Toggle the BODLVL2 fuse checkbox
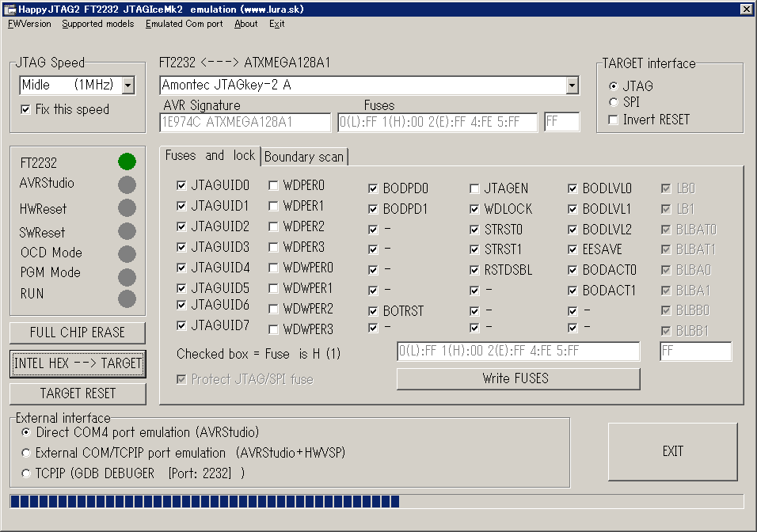This screenshot has width=757, height=532. coord(573,230)
